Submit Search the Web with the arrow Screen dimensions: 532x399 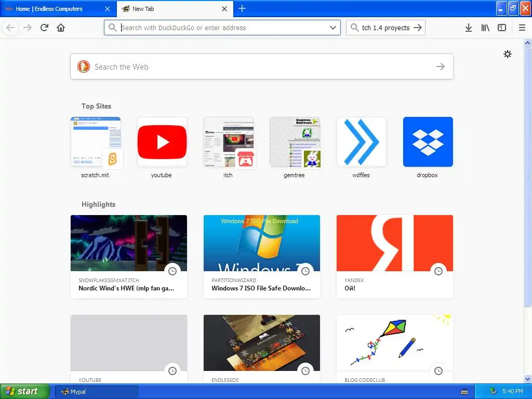point(441,66)
